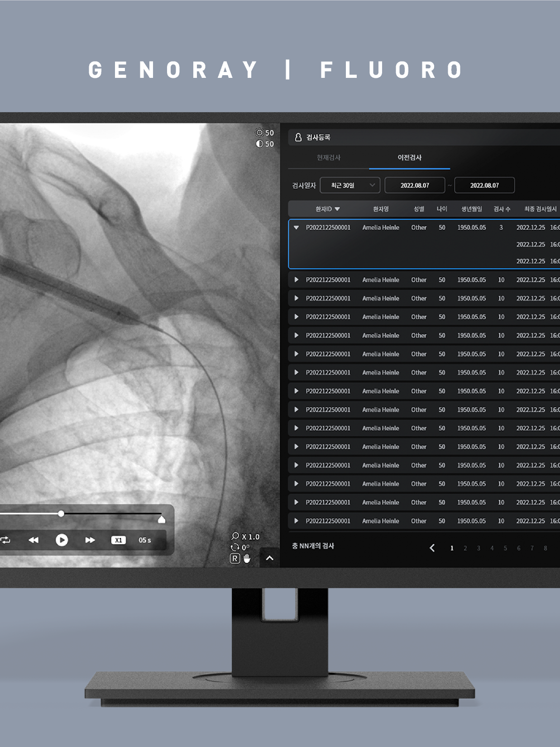Click the start date field before the tilde
The height and width of the screenshot is (747, 560).
tap(415, 185)
